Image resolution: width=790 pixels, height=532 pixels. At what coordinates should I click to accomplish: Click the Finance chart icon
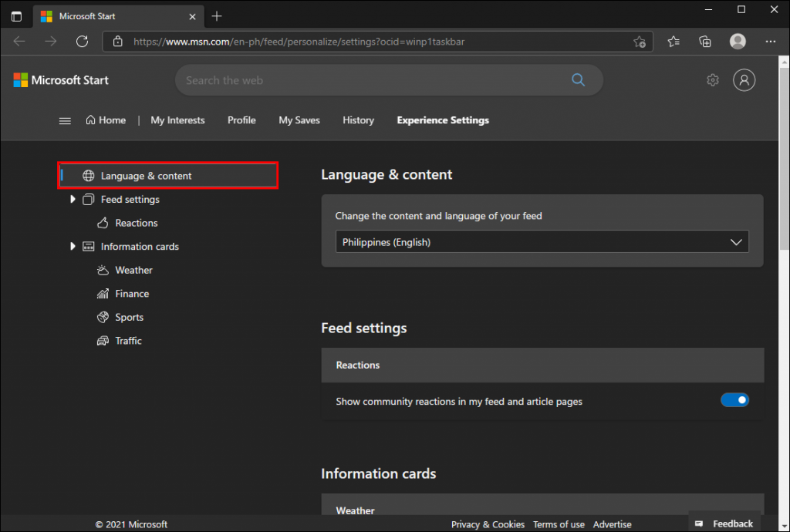[103, 294]
